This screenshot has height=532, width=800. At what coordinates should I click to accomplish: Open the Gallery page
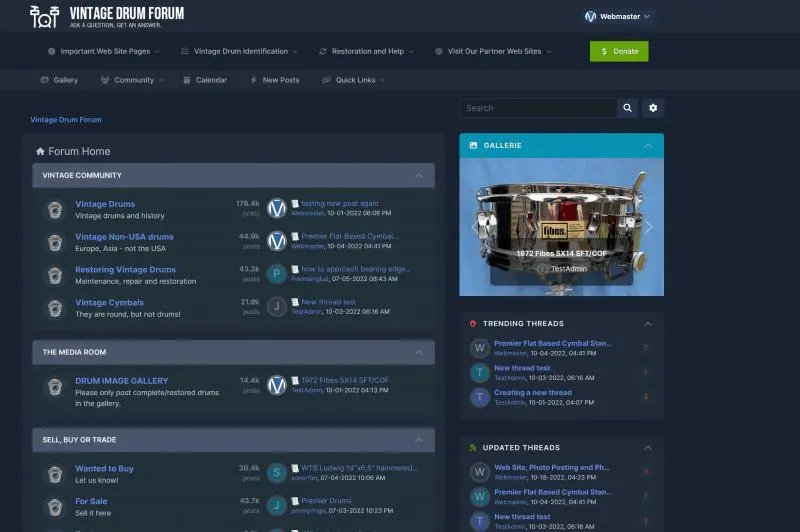click(59, 80)
